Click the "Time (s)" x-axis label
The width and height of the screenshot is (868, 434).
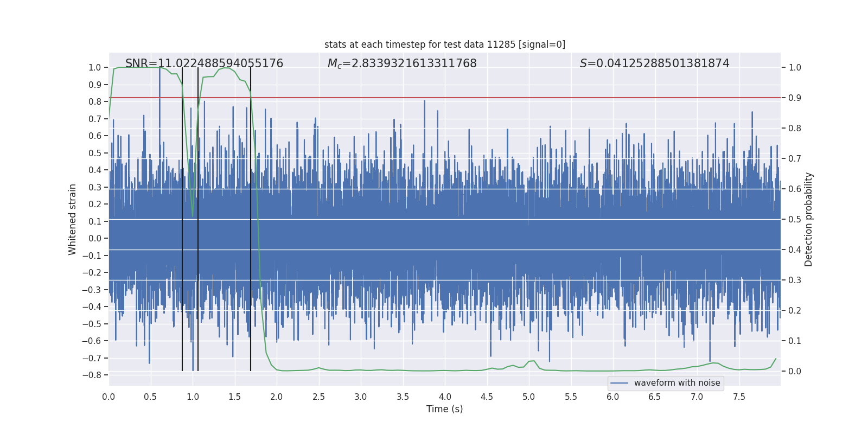tap(444, 409)
